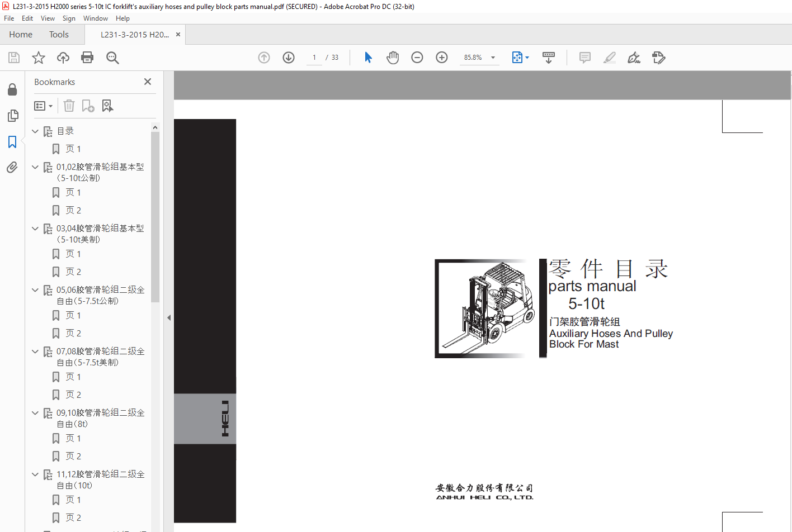792x532 pixels.
Task: Collapse the 07,08胶管滑轮组二级全自由 bookmark group
Action: point(35,351)
